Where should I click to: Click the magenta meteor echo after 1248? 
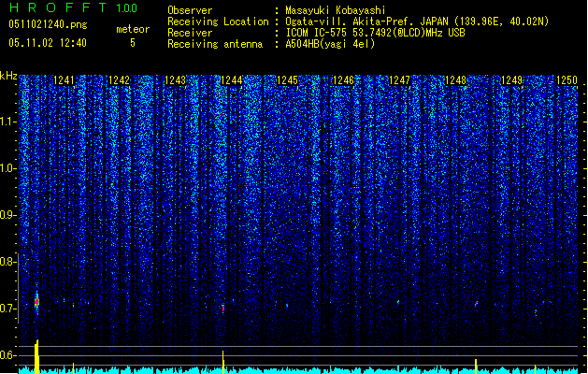pos(476,304)
